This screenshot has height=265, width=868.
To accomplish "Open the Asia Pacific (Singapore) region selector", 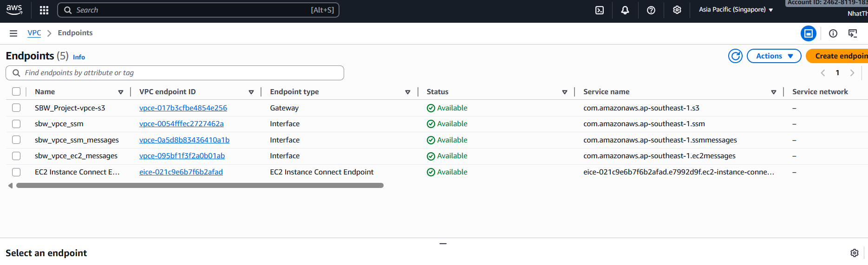I will point(736,10).
